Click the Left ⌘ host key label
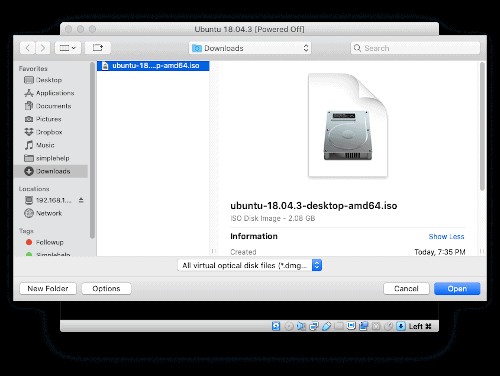 (x=420, y=326)
